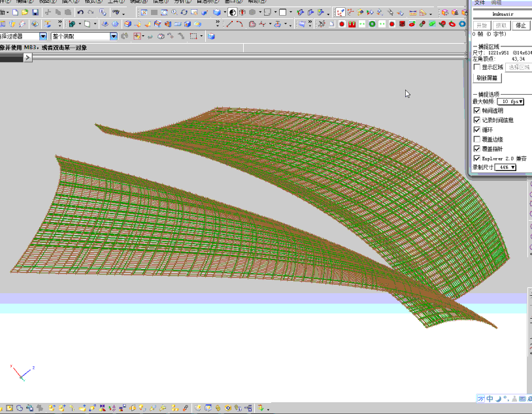Click the 抓取 capture button
Image resolution: width=532 pixels, height=414 pixels.
pos(501,25)
